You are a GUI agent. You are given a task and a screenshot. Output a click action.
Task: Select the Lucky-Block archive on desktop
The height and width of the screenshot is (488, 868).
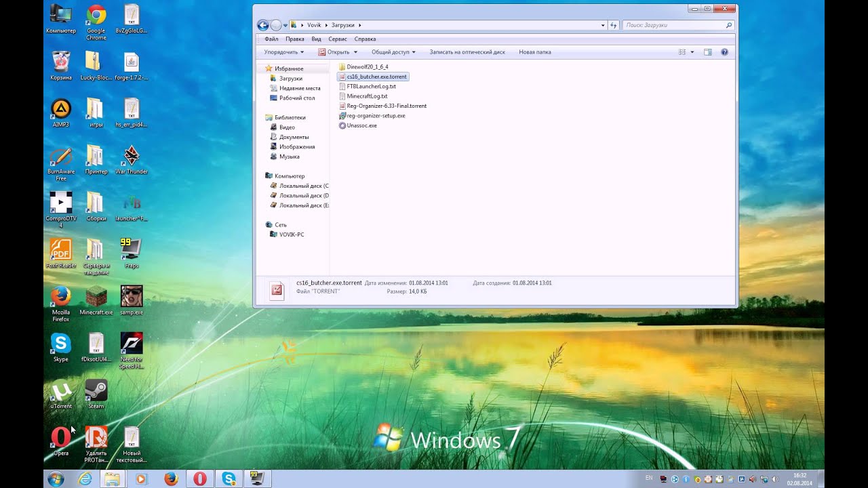coord(96,66)
